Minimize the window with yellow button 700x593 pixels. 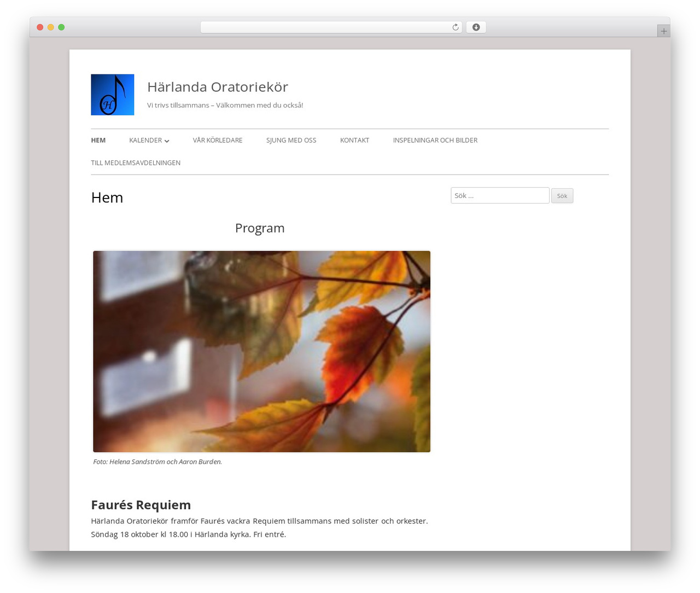(x=50, y=27)
